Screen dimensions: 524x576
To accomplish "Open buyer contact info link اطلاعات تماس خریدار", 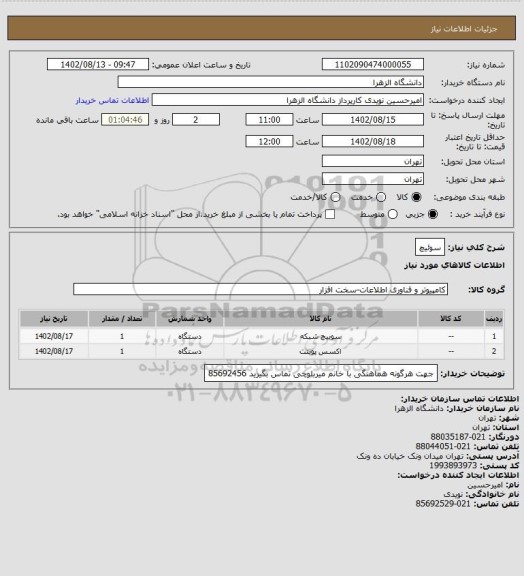I will point(112,100).
